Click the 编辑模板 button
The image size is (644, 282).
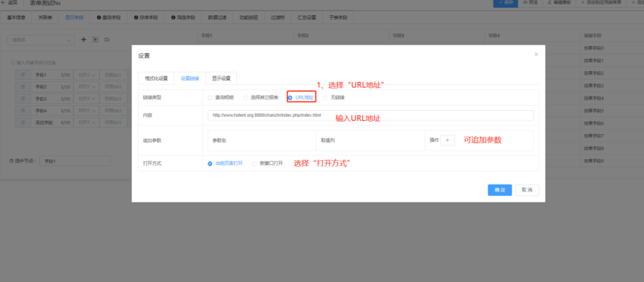pos(559,3)
